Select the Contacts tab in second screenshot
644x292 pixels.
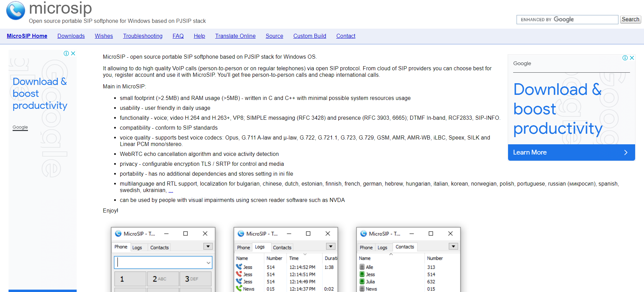282,248
